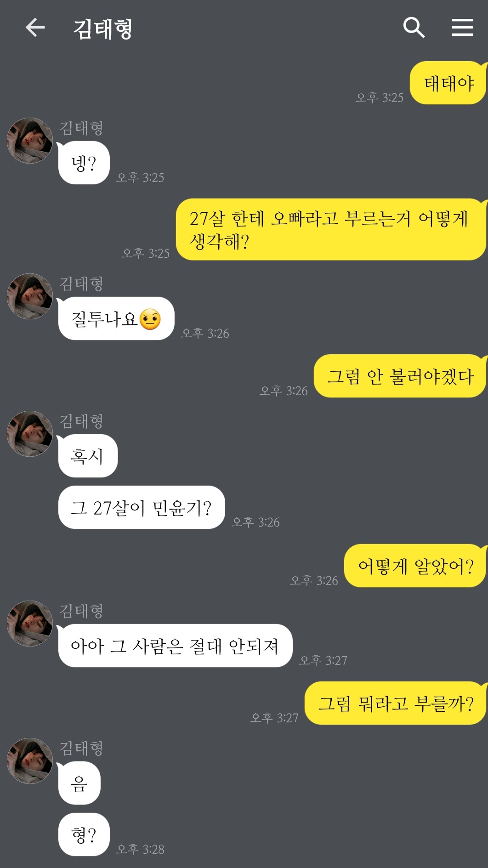The image size is (488, 868).
Task: Tap the yellow 그럼 뭐라고 부를까? bubble
Action: tap(396, 703)
